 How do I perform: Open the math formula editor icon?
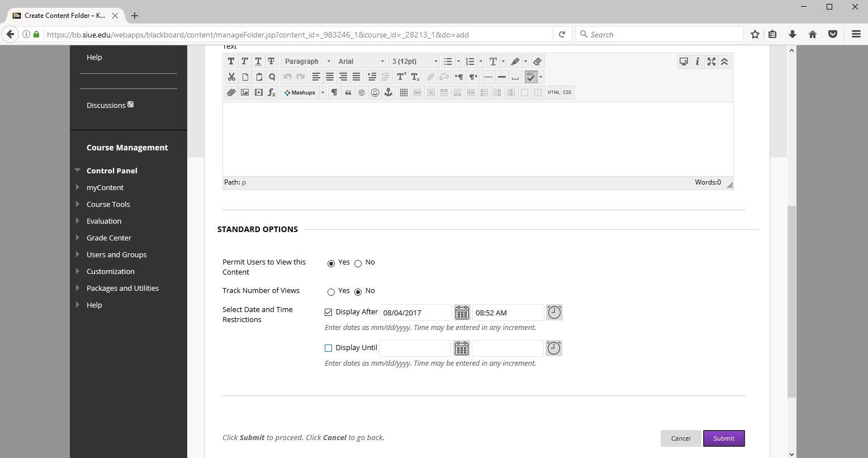272,93
